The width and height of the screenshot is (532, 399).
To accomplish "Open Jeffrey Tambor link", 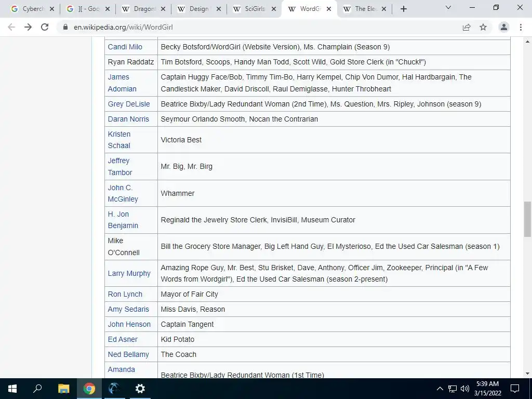I will (120, 167).
